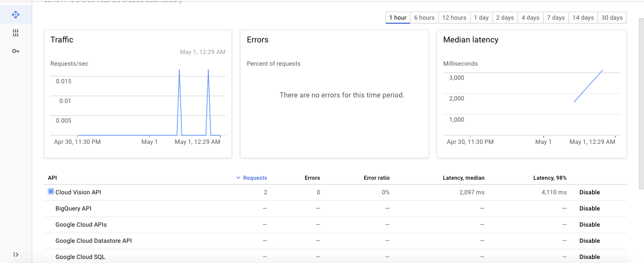This screenshot has width=644, height=263.
Task: Toggle the Cloud Vision API checkbox
Action: tap(51, 192)
